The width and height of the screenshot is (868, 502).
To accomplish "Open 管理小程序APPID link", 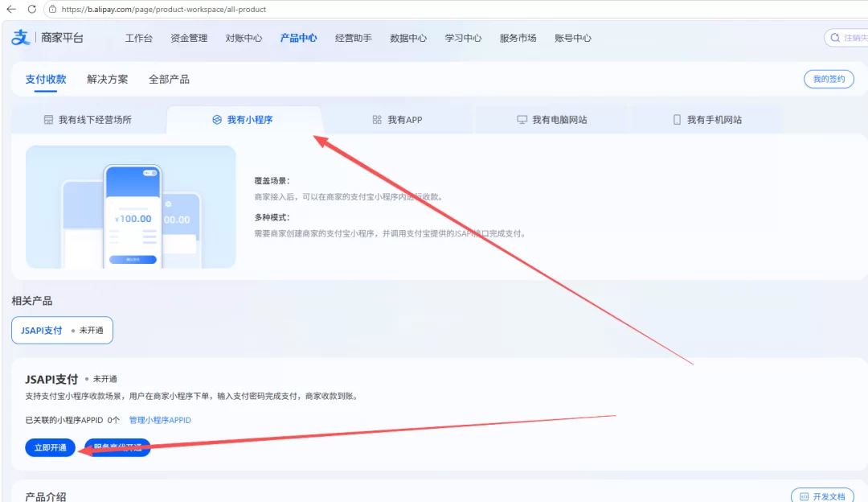I will coord(160,420).
